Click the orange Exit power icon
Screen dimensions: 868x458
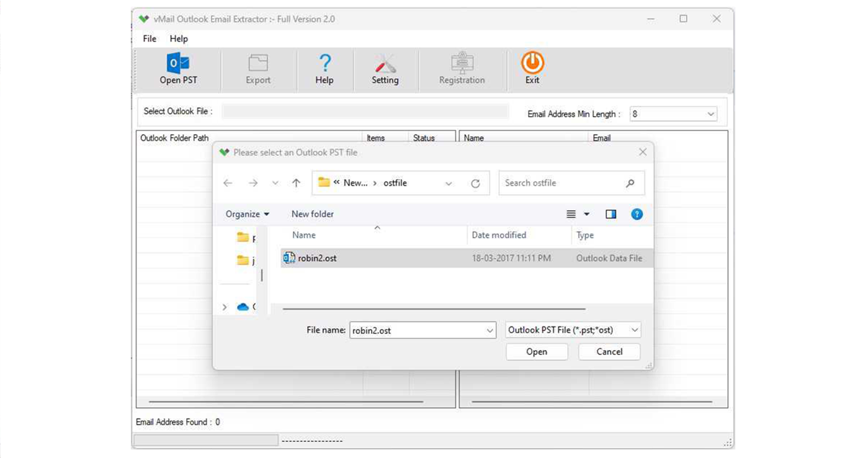point(532,63)
